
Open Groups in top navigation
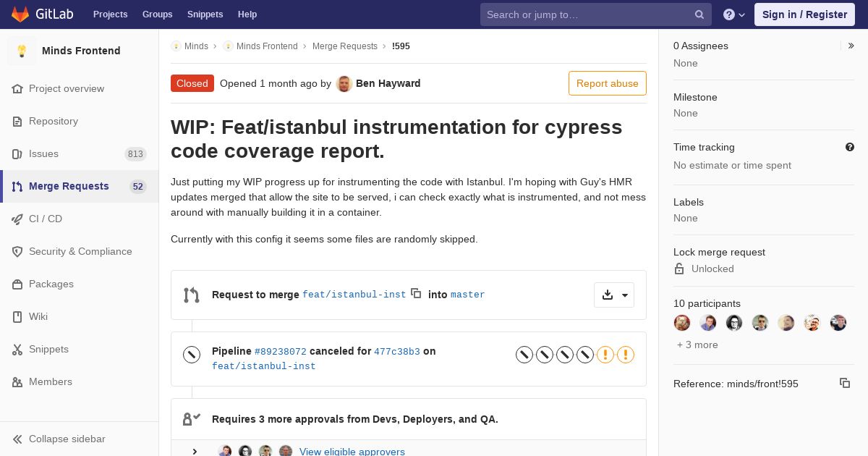157,14
